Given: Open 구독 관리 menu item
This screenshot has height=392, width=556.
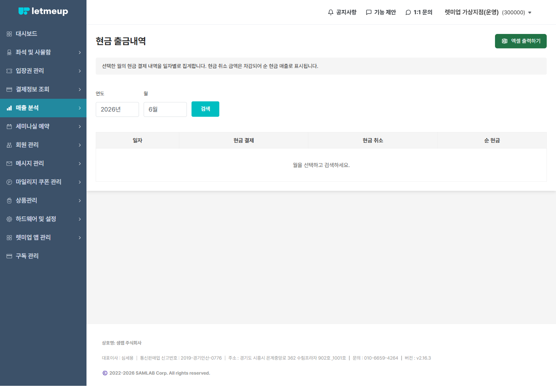Looking at the screenshot, I should pyautogui.click(x=43, y=256).
